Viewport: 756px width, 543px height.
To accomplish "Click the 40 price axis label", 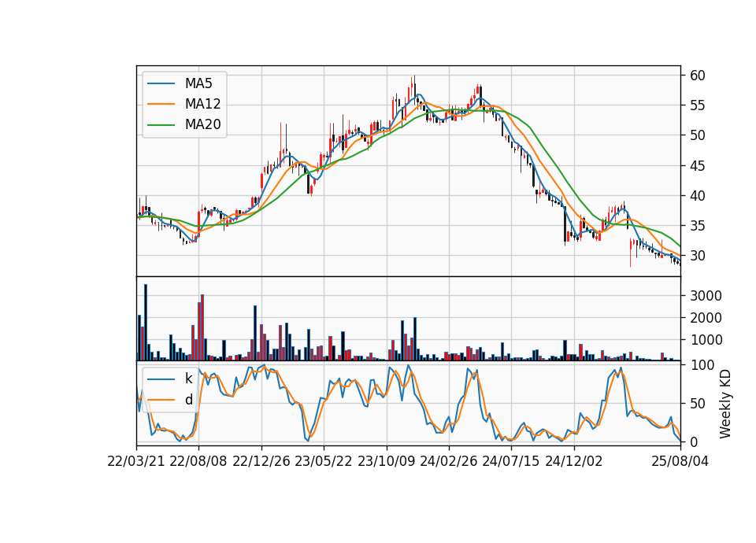I will [x=697, y=196].
